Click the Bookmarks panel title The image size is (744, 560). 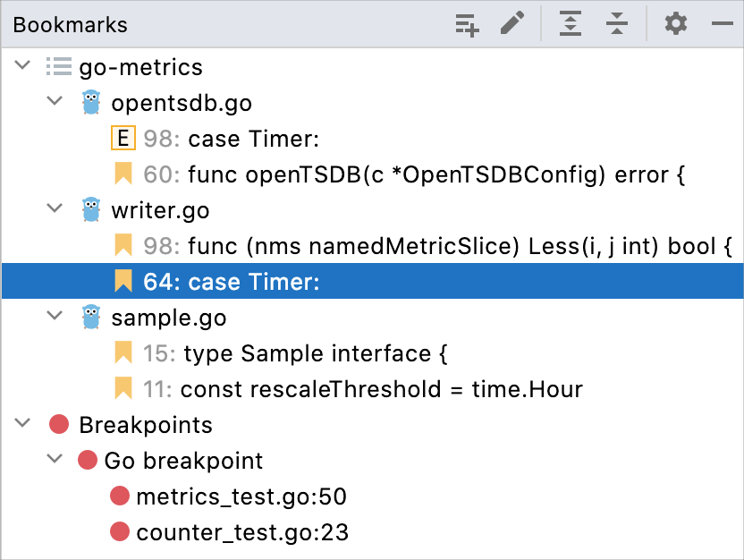70,24
